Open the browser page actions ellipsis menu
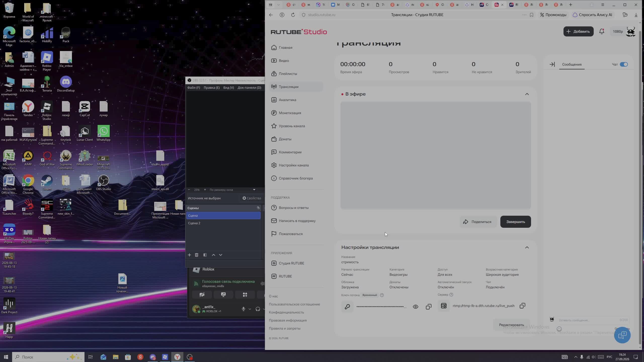Image resolution: width=644 pixels, height=362 pixels. (x=524, y=15)
